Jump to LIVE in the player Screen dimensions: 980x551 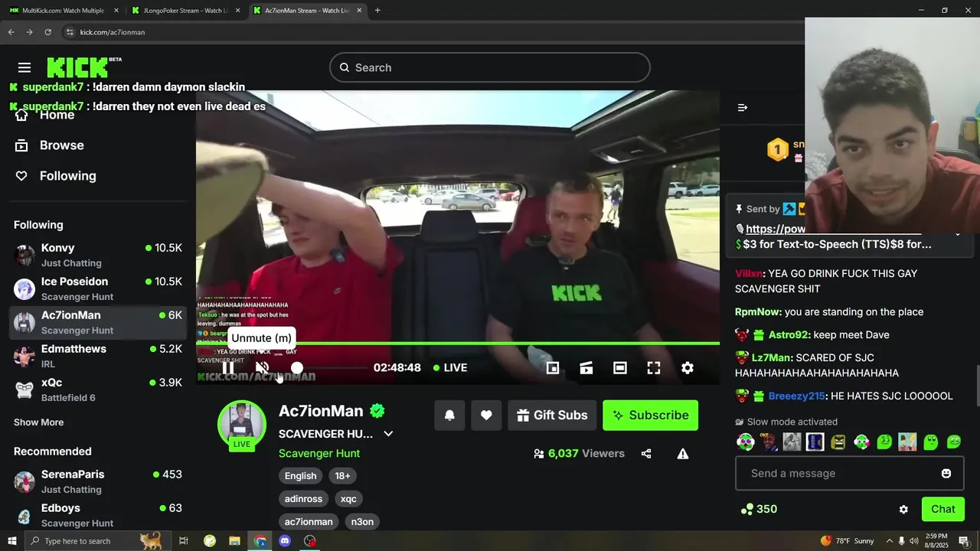pyautogui.click(x=450, y=368)
